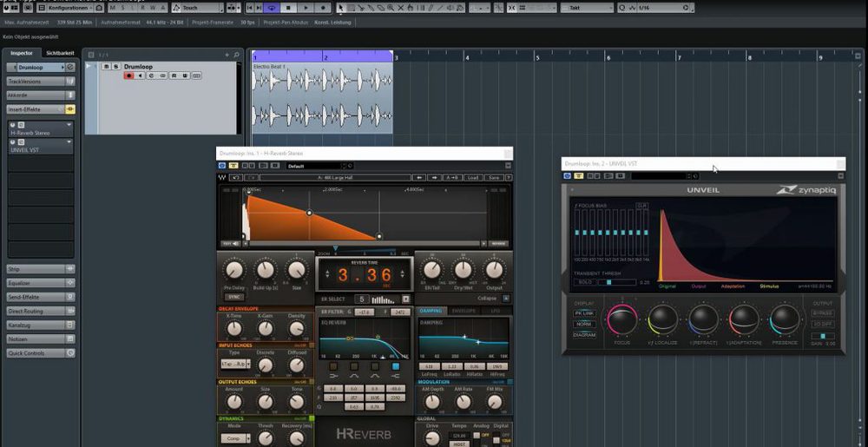The width and height of the screenshot is (868, 447).
Task: Select the UNVEIL VST insert slot
Action: point(41,146)
